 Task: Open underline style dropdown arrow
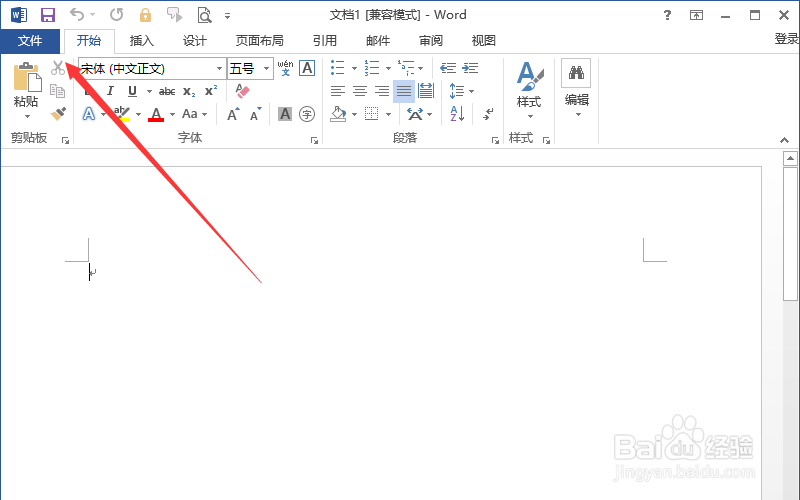(x=149, y=91)
